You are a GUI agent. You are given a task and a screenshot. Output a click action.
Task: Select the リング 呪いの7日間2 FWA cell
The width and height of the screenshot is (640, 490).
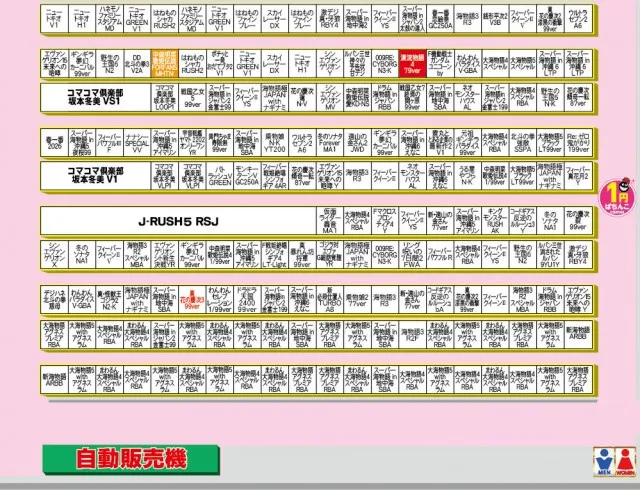412,255
